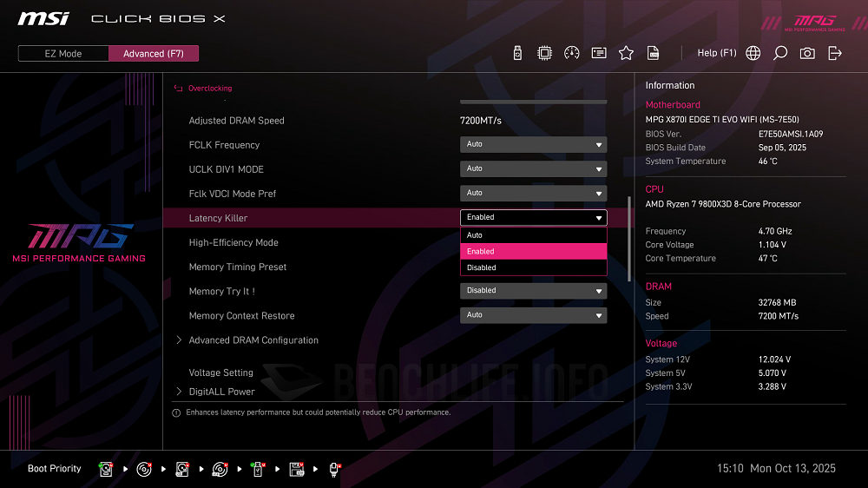Open the Favorites star icon

coord(626,53)
